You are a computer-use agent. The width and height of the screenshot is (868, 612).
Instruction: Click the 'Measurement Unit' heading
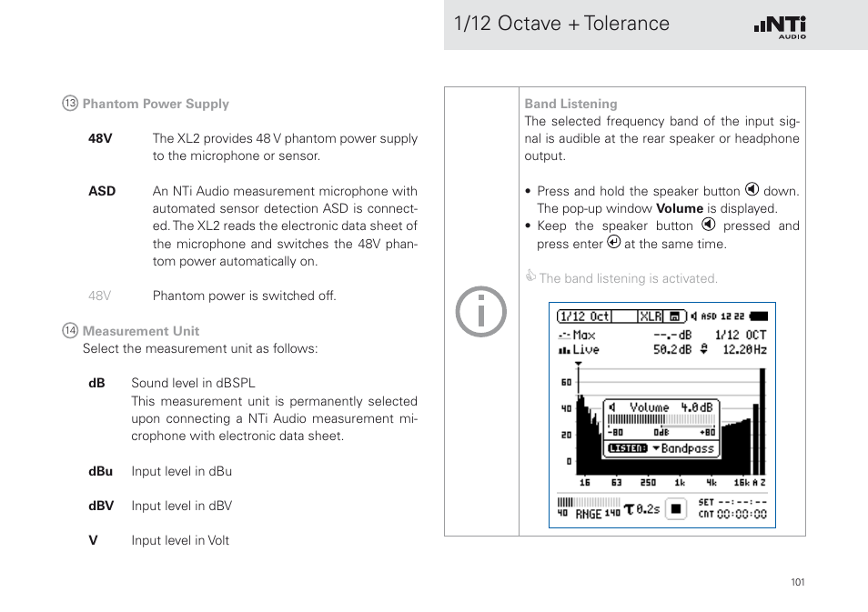(x=141, y=331)
